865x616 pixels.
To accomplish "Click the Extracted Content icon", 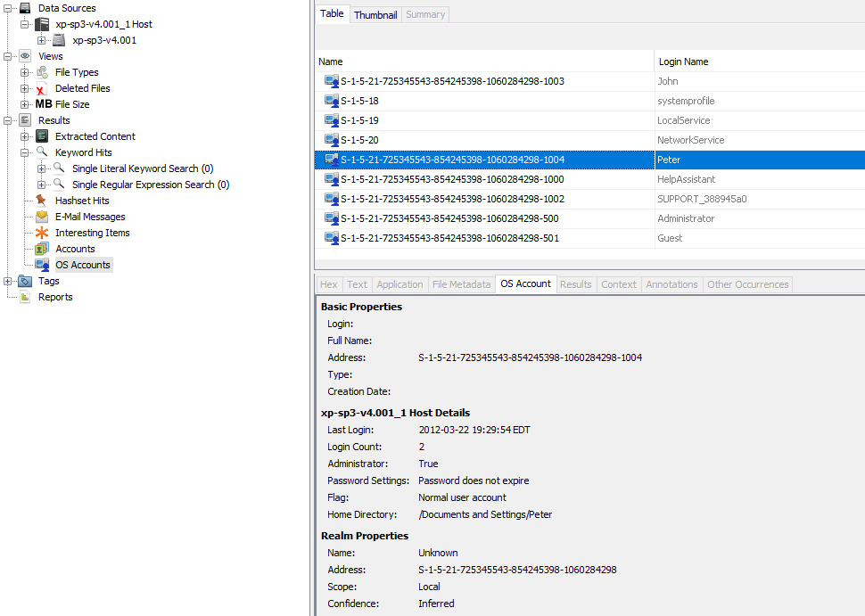I will coord(41,136).
